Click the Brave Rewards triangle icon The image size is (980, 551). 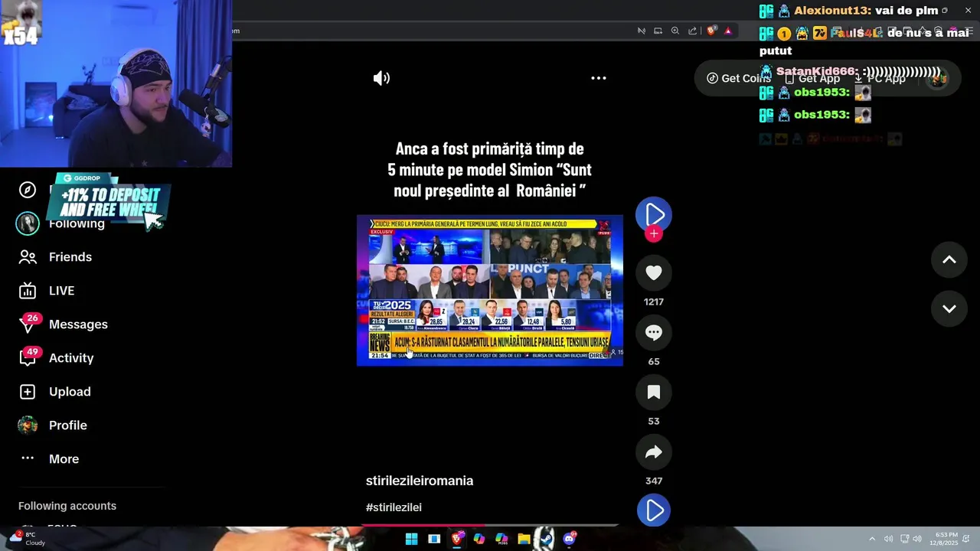[728, 31]
